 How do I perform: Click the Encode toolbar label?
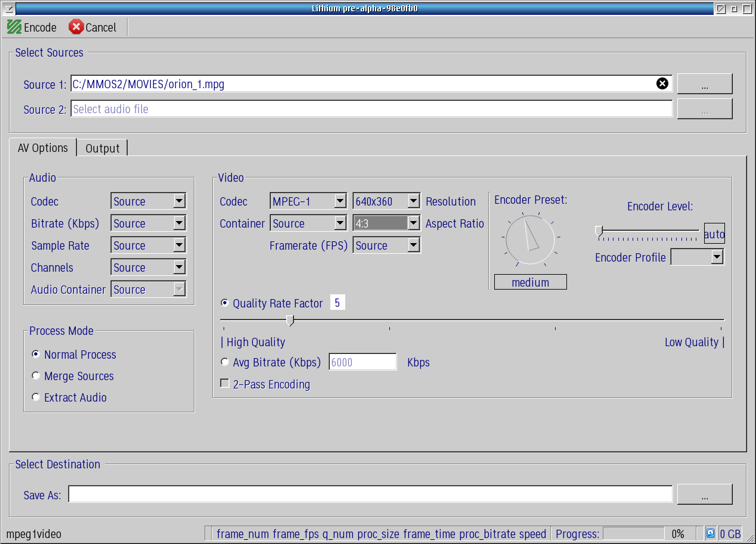pos(40,27)
